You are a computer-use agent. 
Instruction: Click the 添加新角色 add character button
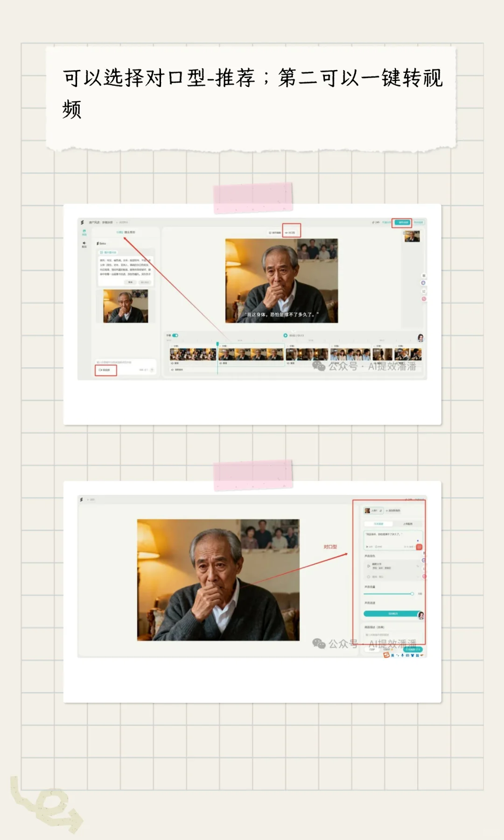393,511
